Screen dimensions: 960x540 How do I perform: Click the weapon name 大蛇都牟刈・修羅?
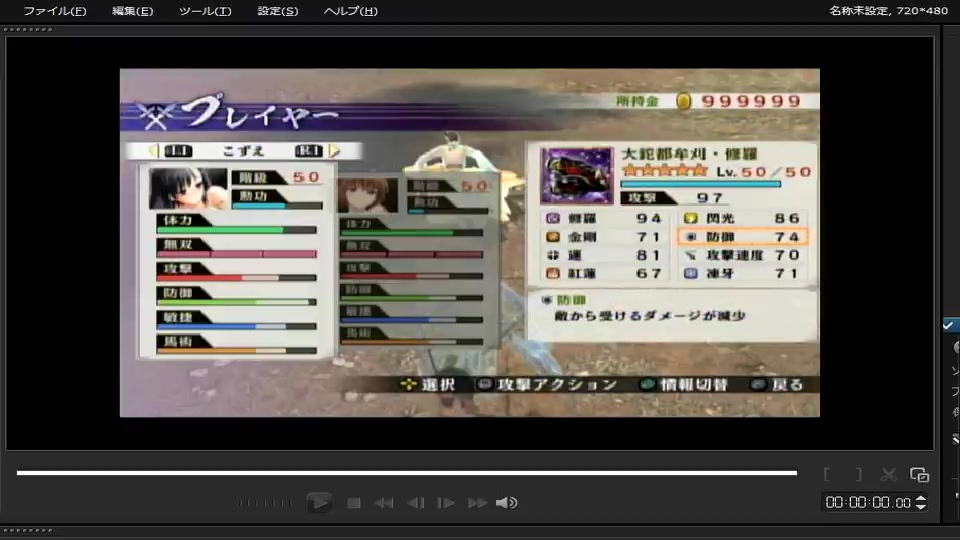tap(689, 154)
